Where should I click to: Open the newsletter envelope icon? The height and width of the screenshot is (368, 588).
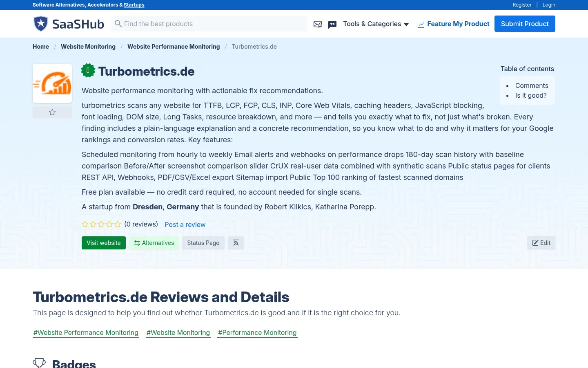[x=318, y=25]
